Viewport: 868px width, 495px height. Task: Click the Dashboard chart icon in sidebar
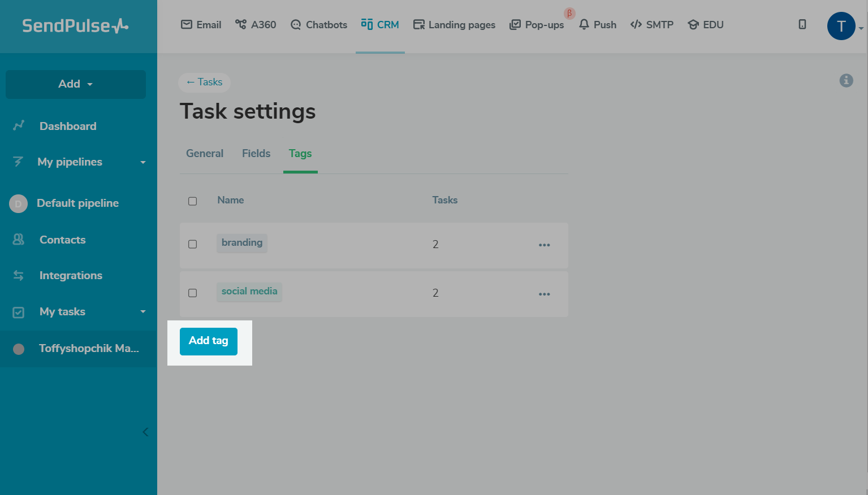click(x=19, y=125)
